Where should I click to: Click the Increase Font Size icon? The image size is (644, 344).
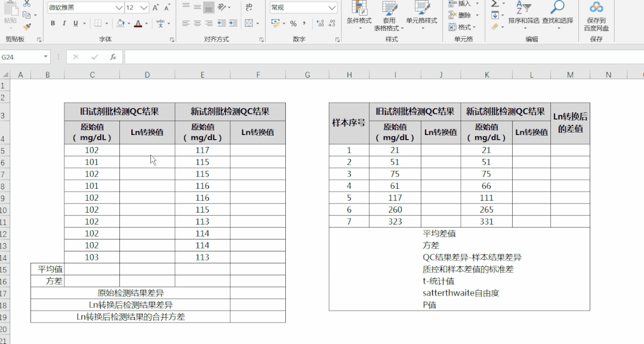coord(156,8)
